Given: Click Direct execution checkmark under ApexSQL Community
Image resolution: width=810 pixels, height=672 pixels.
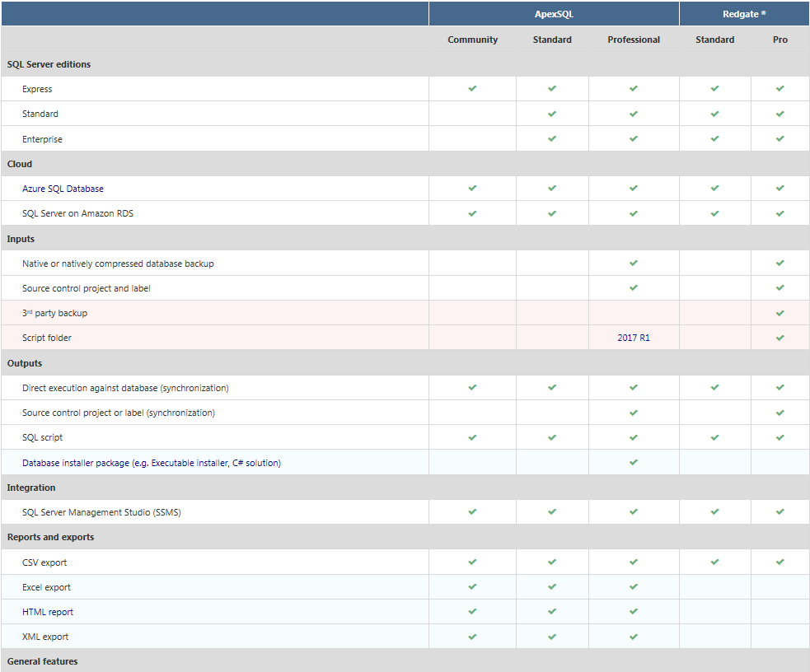Looking at the screenshot, I should (x=472, y=387).
